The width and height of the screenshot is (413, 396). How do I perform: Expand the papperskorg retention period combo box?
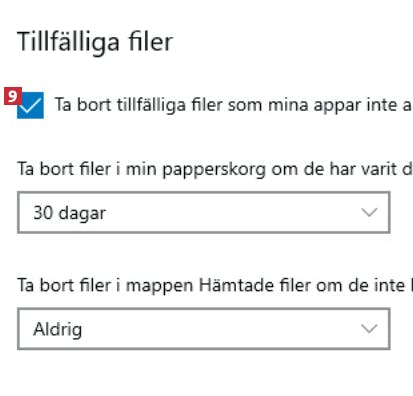204,212
